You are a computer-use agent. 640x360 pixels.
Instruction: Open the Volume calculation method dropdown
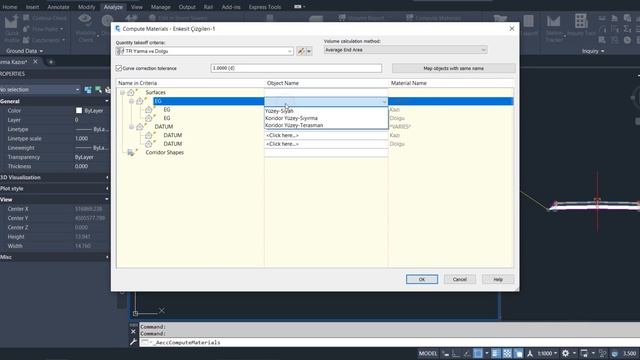483,50
